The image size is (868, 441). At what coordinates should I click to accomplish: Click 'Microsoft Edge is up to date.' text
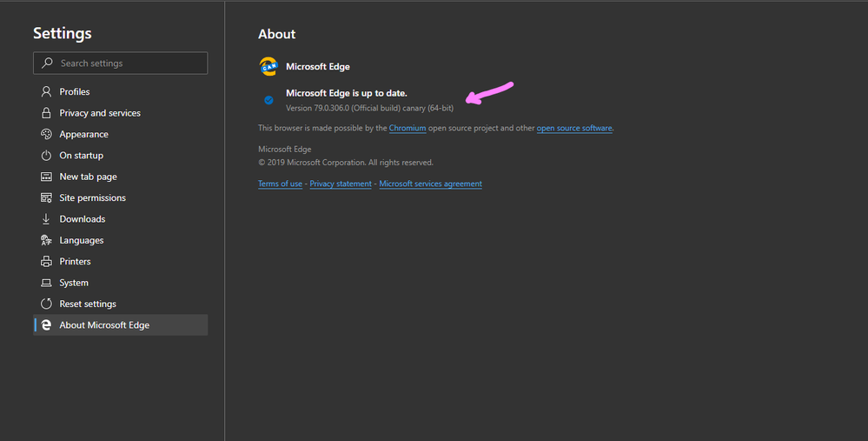(x=347, y=93)
